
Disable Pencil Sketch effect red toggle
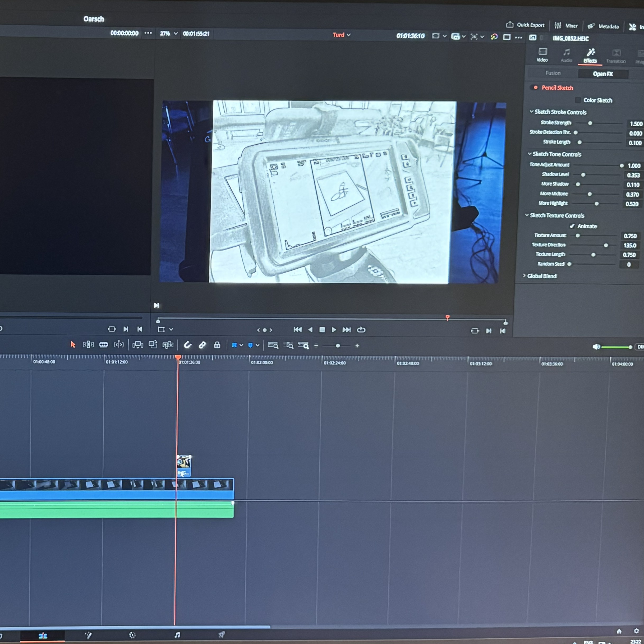click(535, 88)
